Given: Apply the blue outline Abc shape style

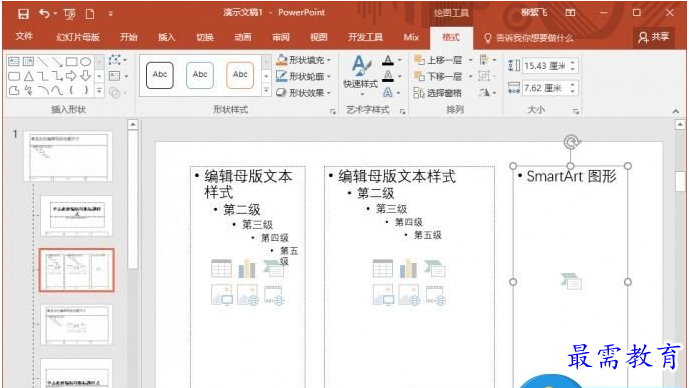Looking at the screenshot, I should click(x=200, y=75).
